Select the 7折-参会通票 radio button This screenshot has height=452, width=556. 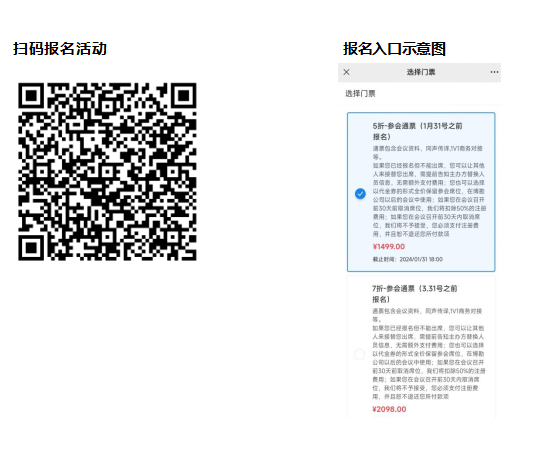pos(360,354)
